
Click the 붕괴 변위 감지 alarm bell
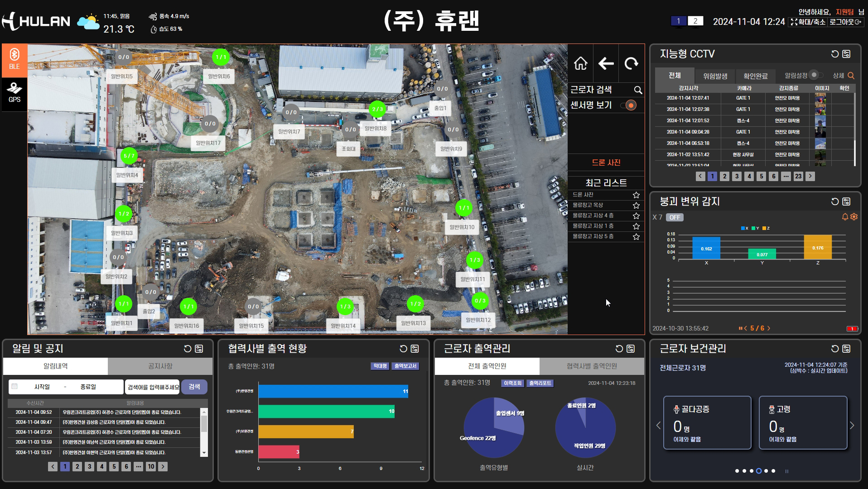845,217
